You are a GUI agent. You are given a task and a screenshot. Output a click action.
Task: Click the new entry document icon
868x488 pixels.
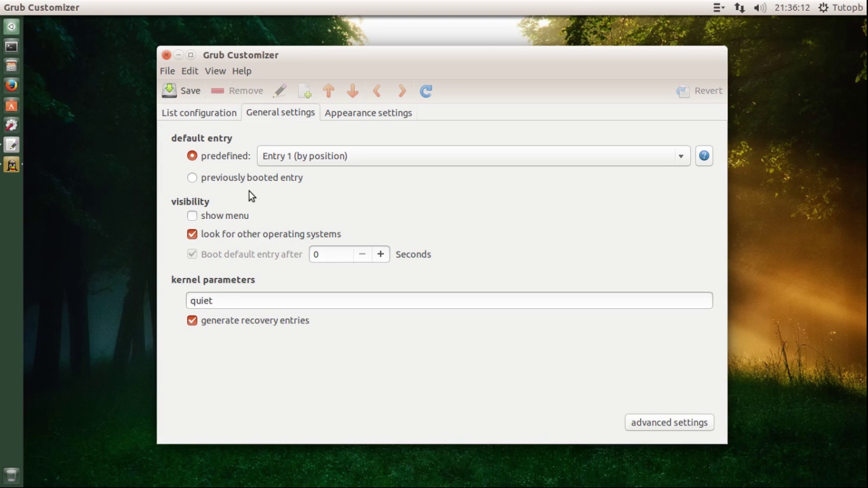304,91
